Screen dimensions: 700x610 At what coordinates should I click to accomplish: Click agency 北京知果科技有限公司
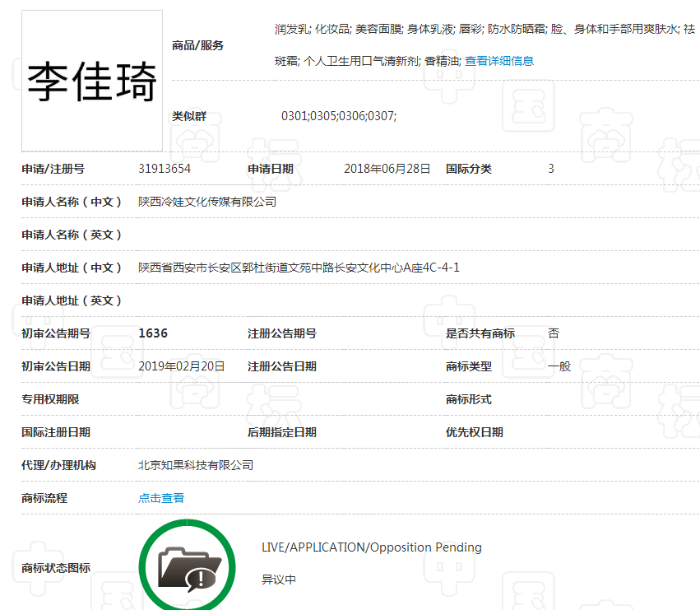(x=194, y=464)
